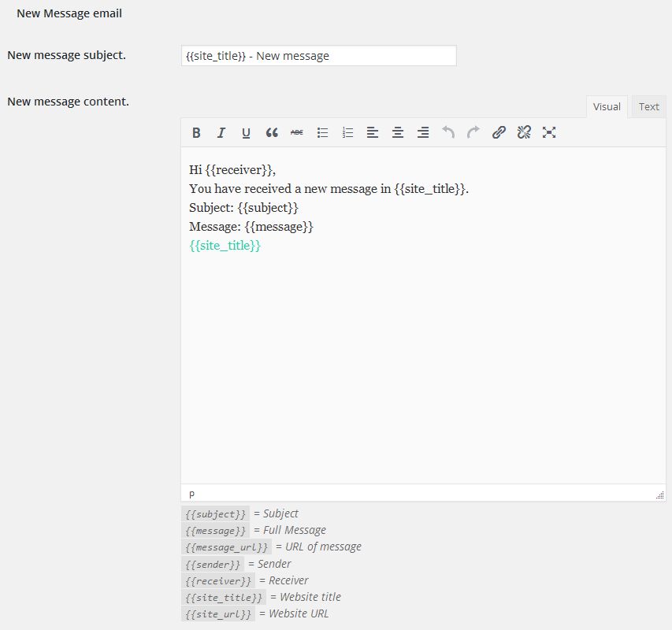Viewport: 672px width, 630px height.
Task: Create a numbered list
Action: (x=347, y=133)
